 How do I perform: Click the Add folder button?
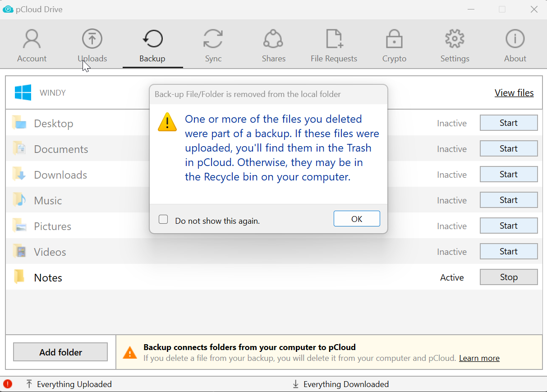(x=60, y=352)
